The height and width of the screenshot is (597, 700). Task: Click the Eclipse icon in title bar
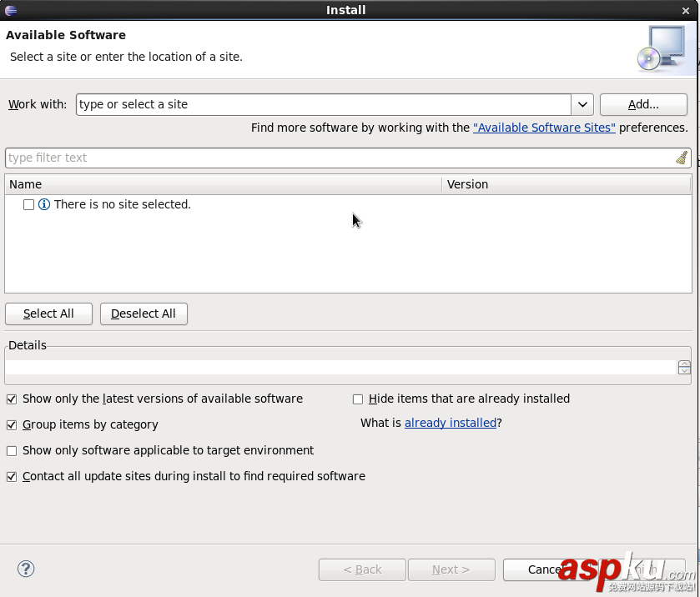[x=11, y=10]
